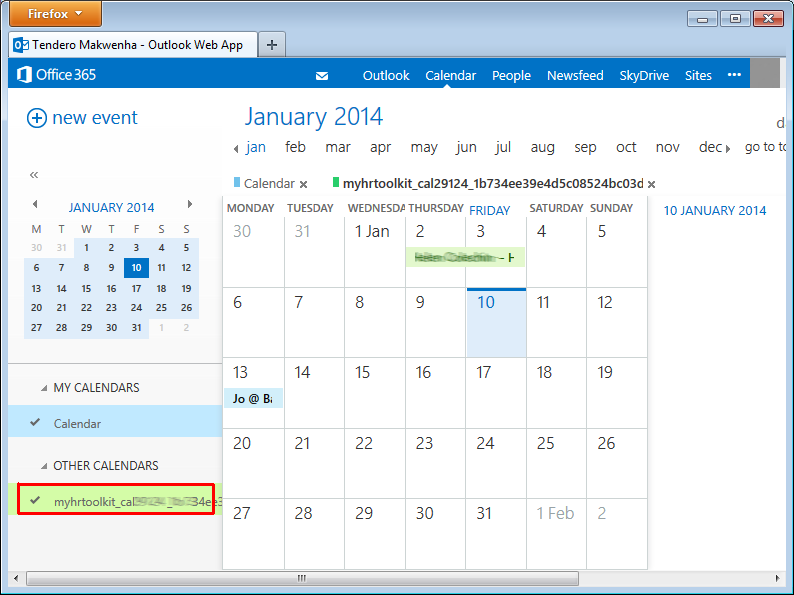Select 1 Feb cell in month grid

tap(556, 534)
